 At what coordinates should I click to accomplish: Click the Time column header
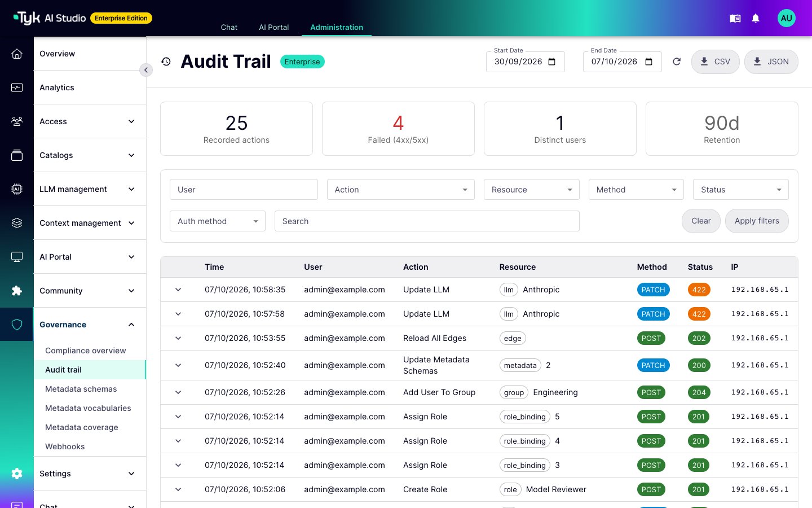point(214,267)
